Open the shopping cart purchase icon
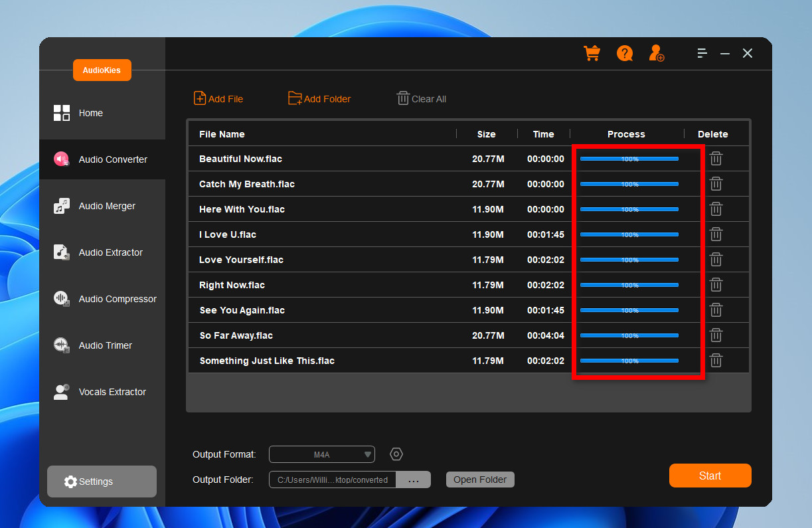 point(592,53)
